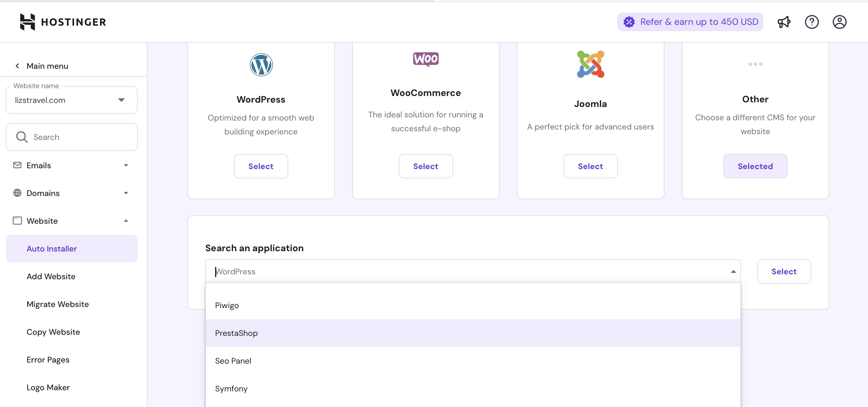
Task: Click the back chevron beside Main menu
Action: [x=17, y=66]
